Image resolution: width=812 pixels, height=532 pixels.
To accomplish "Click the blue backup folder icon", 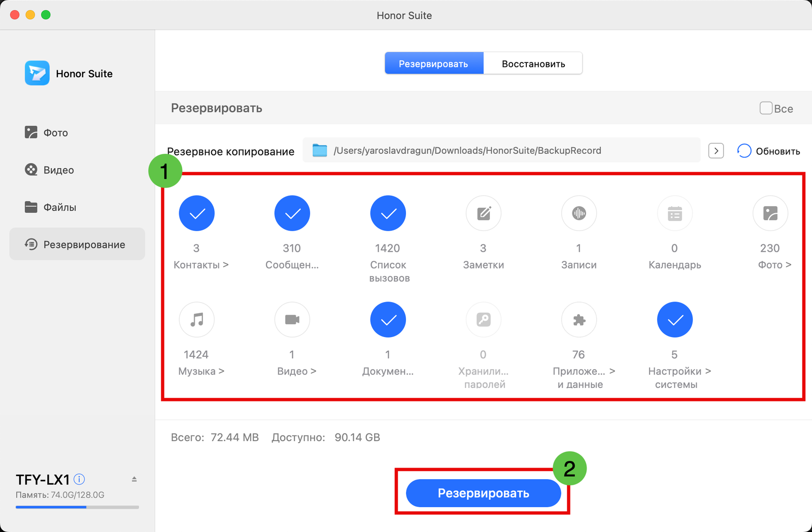I will coord(319,150).
